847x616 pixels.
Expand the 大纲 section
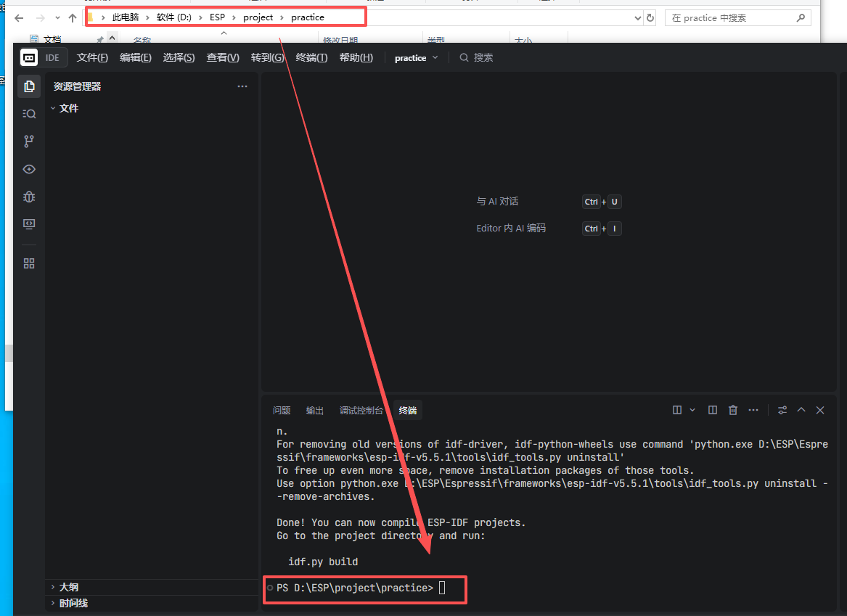(x=53, y=587)
